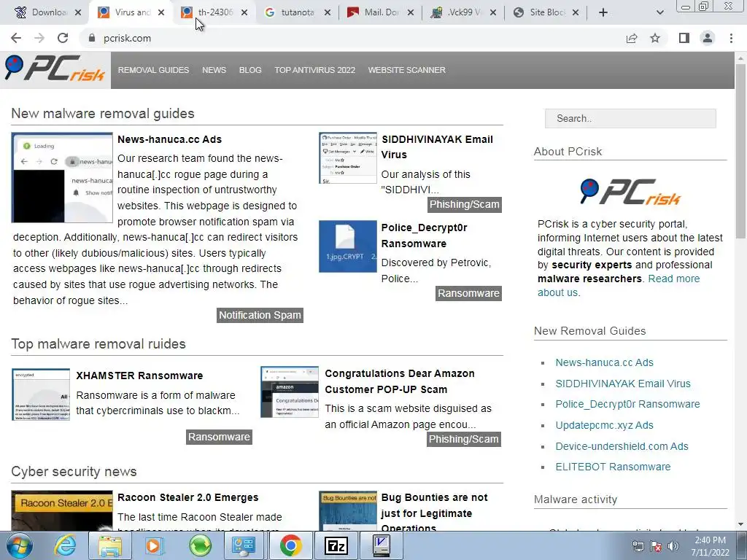Open Police_Decrypt0r Ransomware article title
The height and width of the screenshot is (560, 747).
[x=424, y=236]
